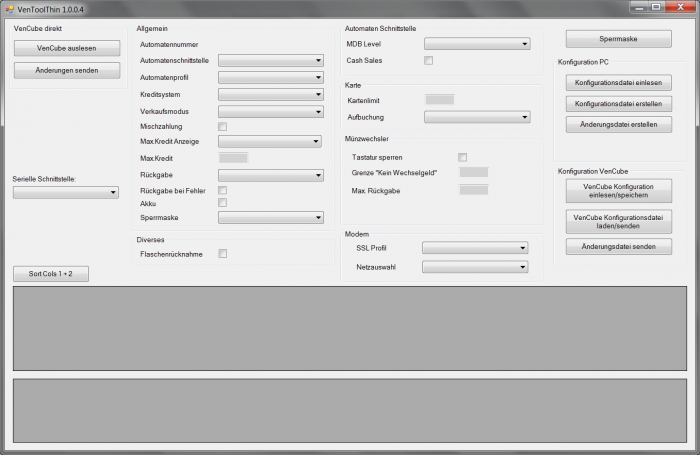Screen dimensions: 700x455
Task: Open the Serielle Schnittstelle combo box
Action: [66, 192]
